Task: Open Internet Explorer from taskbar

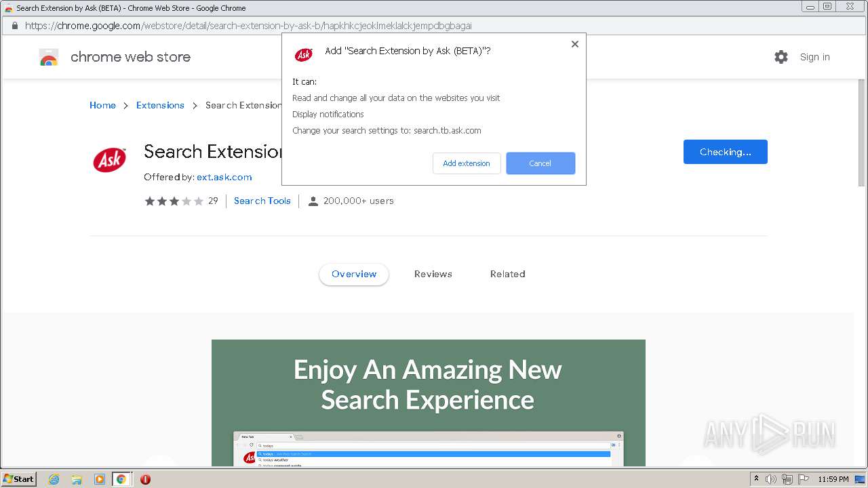Action: pos(54,479)
